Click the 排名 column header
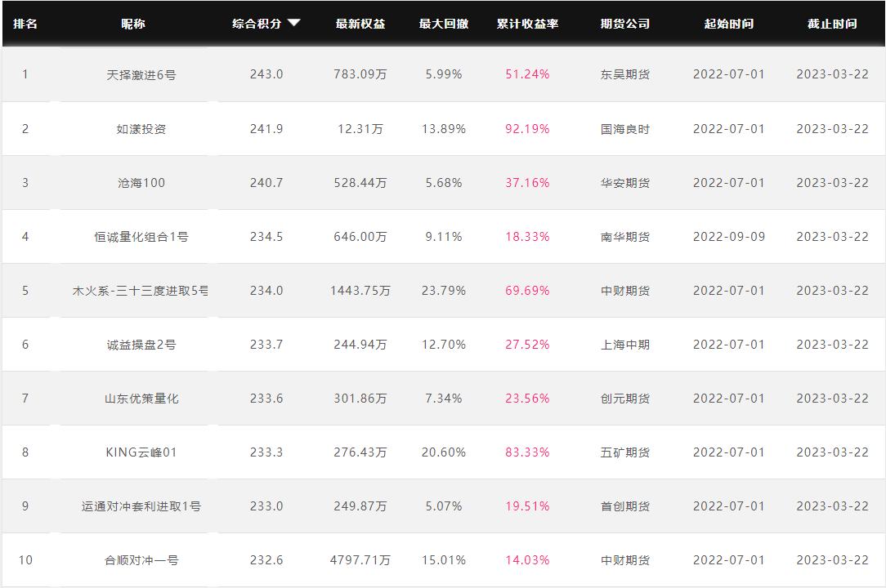Screen dimensions: 886x588 pos(25,24)
